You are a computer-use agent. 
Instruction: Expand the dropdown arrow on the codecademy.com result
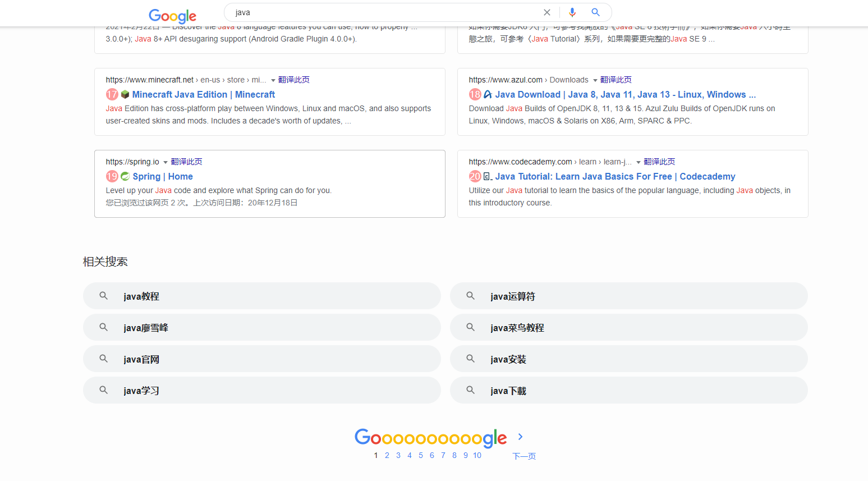pos(638,161)
